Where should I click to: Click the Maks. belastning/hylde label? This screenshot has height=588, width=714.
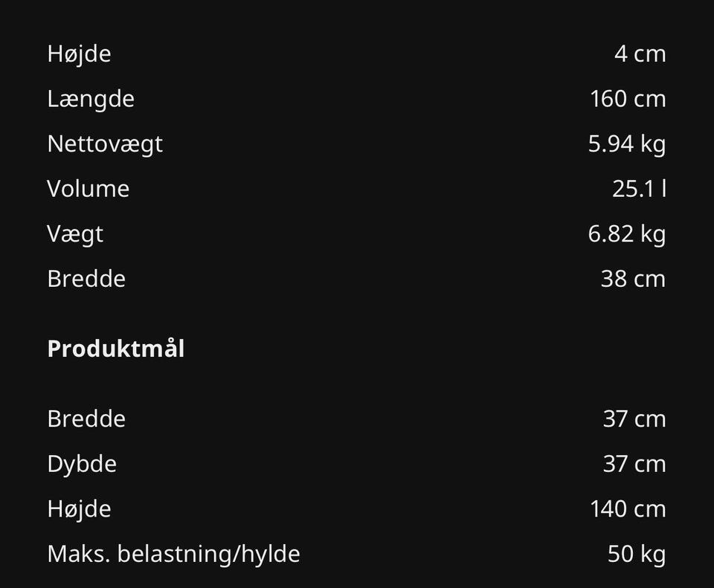tap(173, 554)
